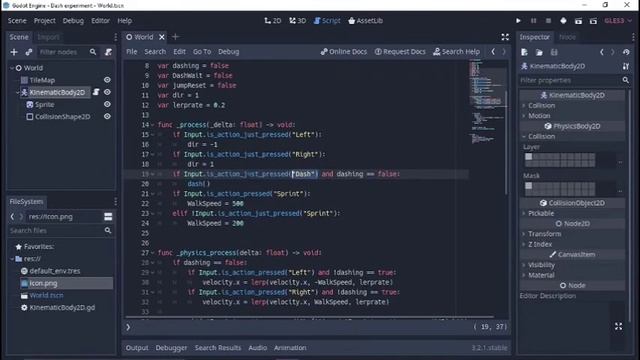Viewport: 640px width, 360px height.
Task: Open Search Help
Action: point(456,51)
